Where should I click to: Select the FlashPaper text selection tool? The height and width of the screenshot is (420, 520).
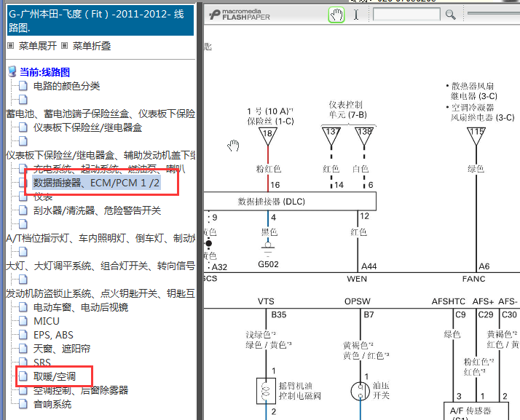click(x=356, y=15)
